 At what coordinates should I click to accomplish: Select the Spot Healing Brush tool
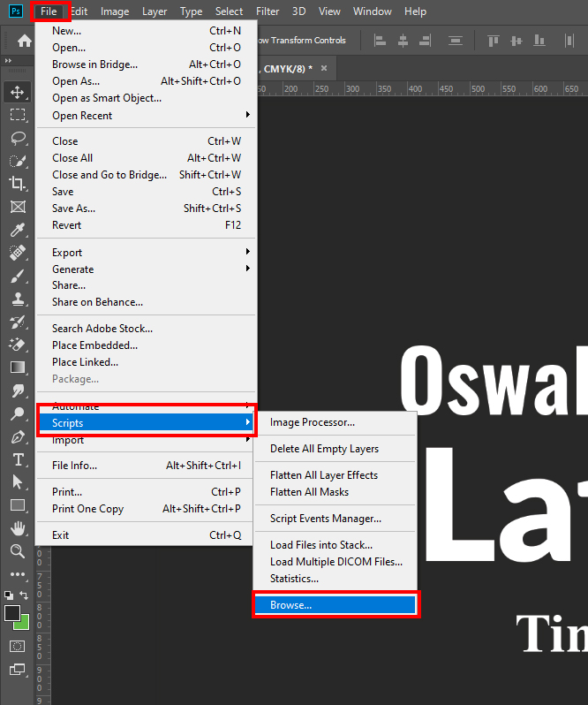pos(18,253)
